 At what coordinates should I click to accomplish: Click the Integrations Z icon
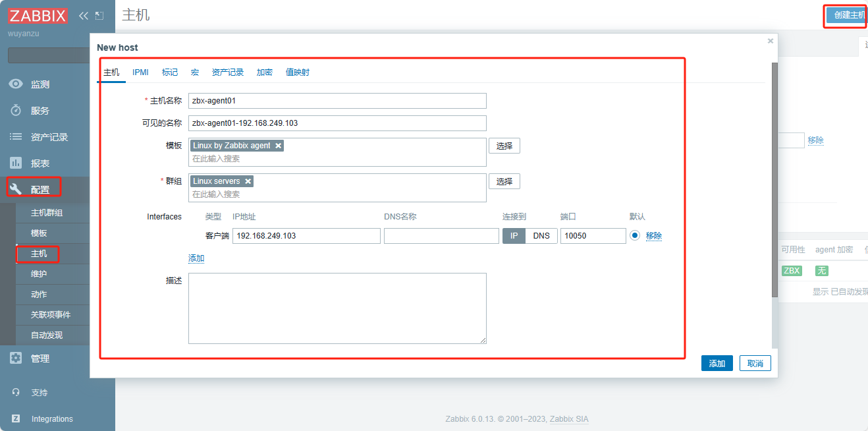pos(16,418)
